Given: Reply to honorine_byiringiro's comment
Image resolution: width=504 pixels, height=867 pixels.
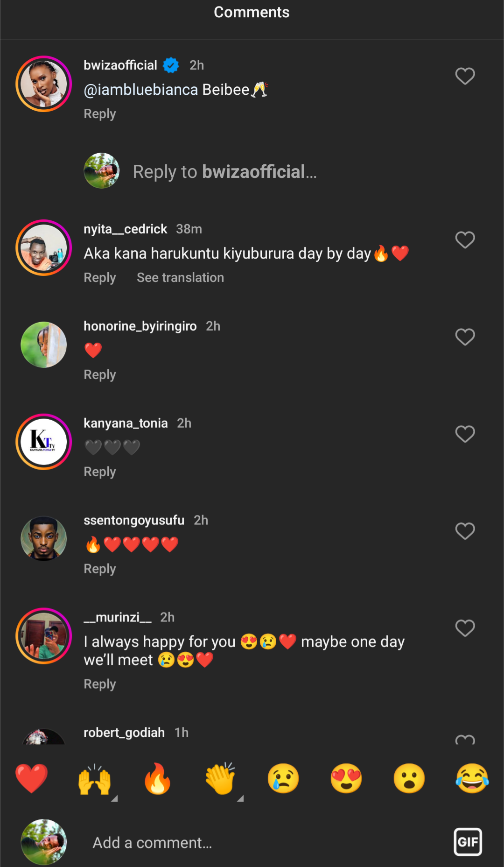Looking at the screenshot, I should coord(99,375).
